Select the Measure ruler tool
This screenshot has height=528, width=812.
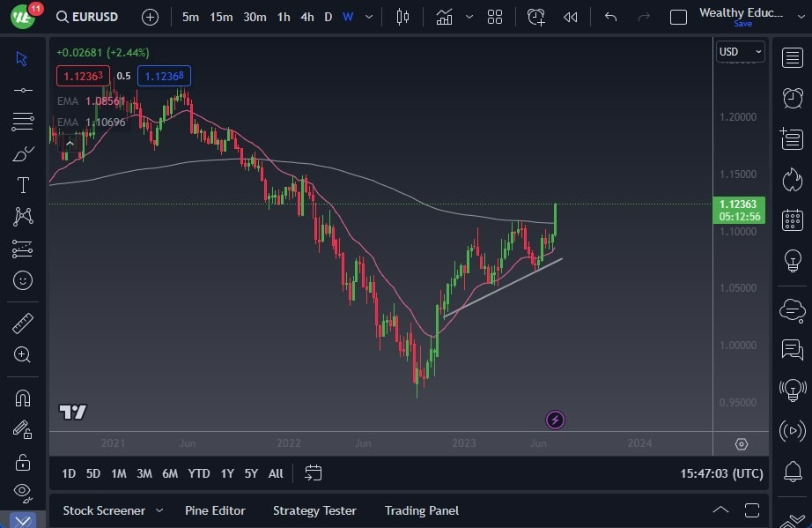(x=22, y=323)
